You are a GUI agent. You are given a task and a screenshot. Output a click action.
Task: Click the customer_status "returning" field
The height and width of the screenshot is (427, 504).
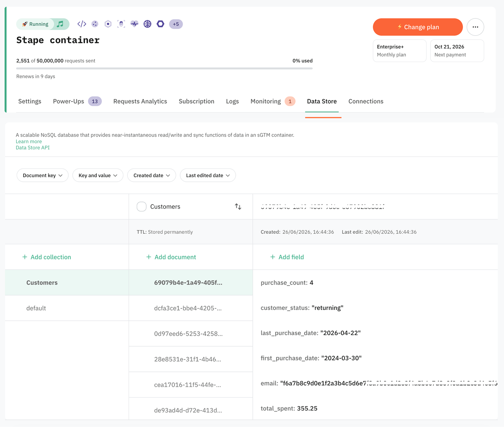click(302, 308)
